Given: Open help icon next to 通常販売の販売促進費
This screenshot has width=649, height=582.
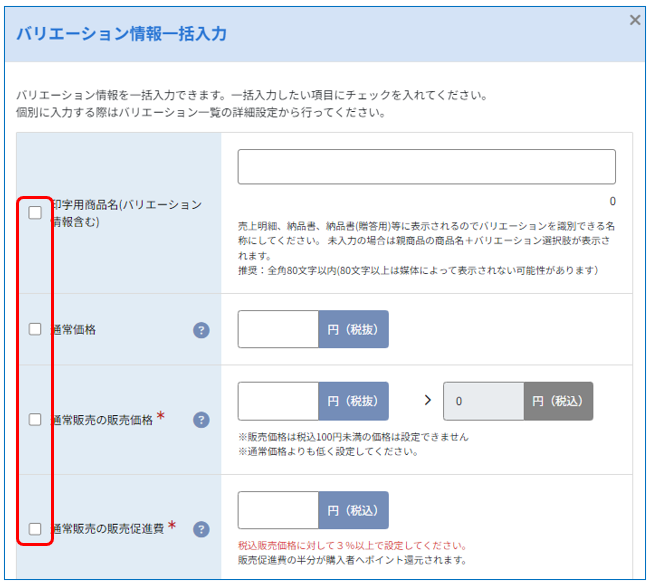Looking at the screenshot, I should click(x=201, y=529).
